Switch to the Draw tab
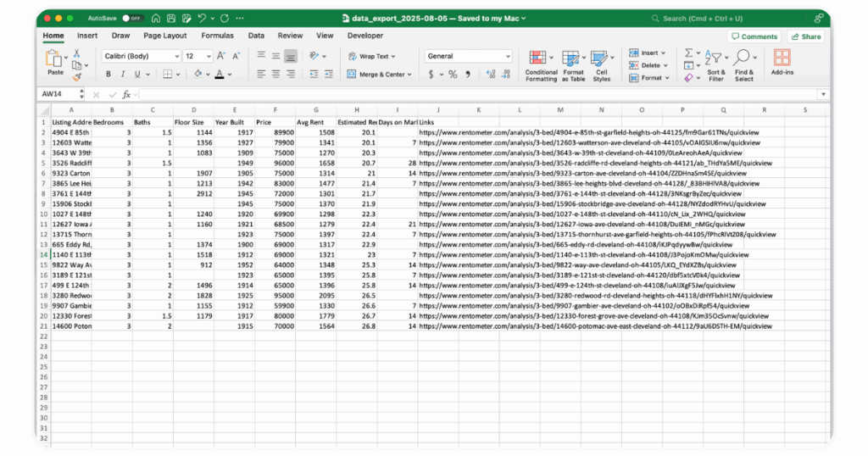Viewport: 868px width, 456px height. pos(120,36)
